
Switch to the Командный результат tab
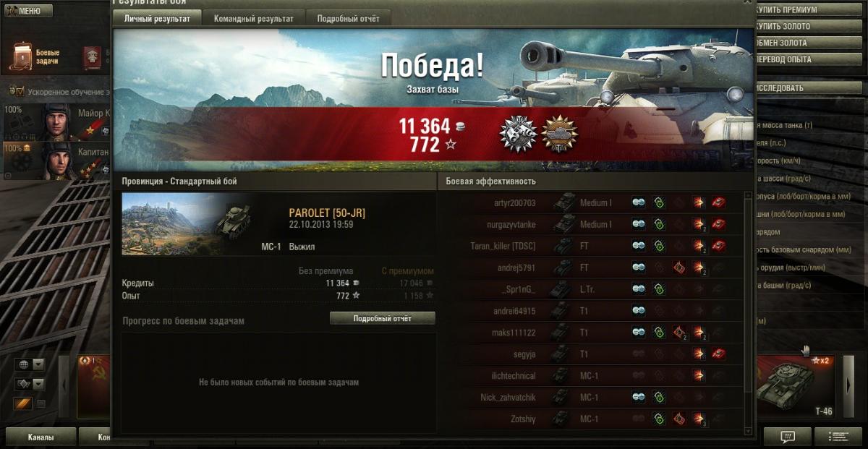[254, 19]
